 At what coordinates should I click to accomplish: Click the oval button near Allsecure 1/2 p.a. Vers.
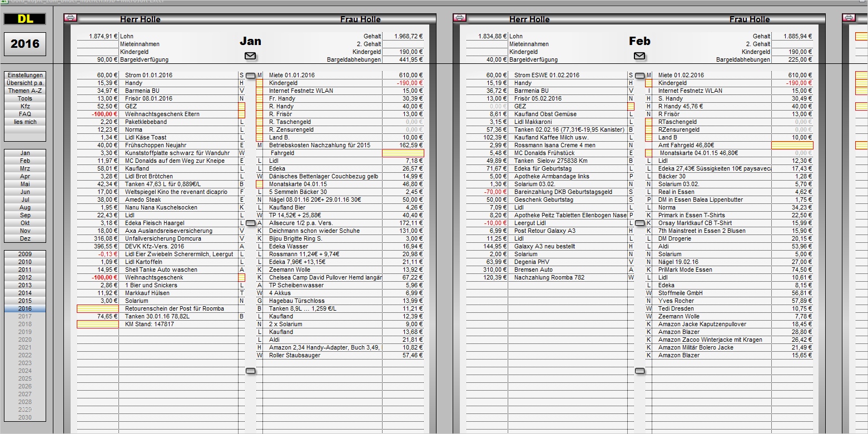pyautogui.click(x=251, y=222)
